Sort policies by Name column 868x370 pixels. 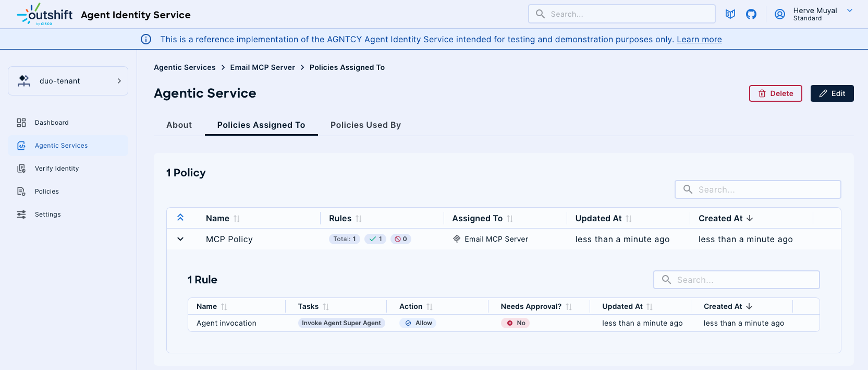coord(237,219)
